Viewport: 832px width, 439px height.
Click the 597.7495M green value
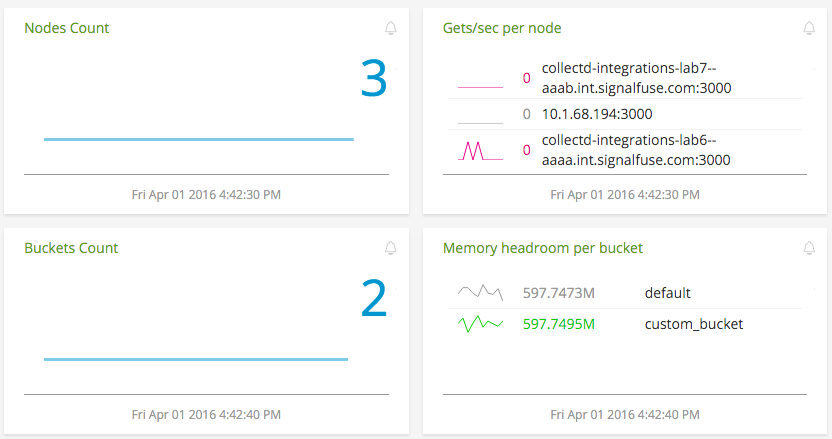pyautogui.click(x=559, y=324)
